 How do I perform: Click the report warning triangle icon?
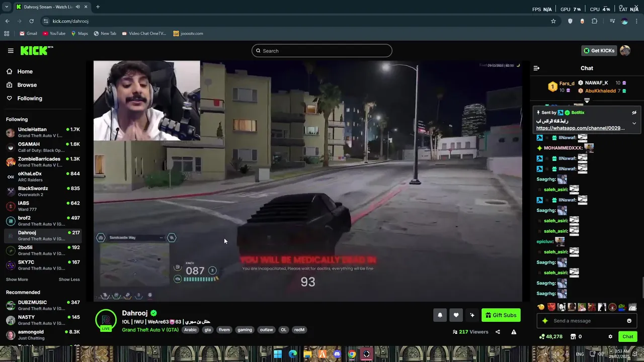point(514,332)
